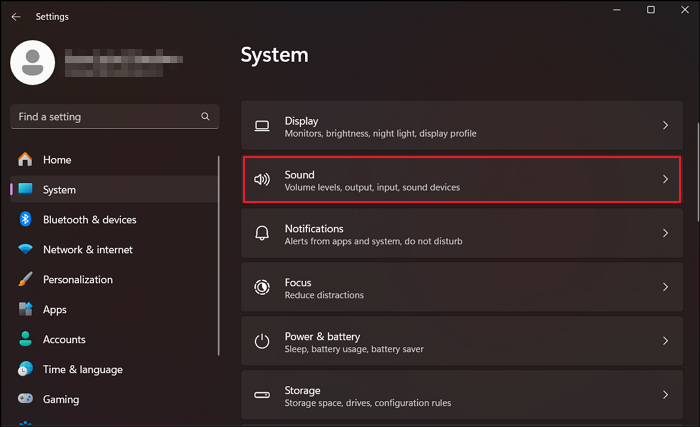Click the sidebar navigation scrollbar
The height and width of the screenshot is (427, 700).
point(219,255)
